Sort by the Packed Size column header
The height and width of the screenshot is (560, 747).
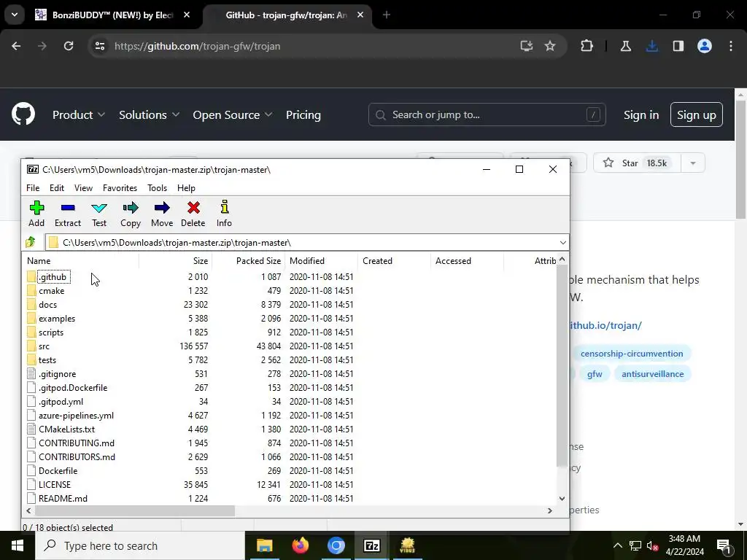tap(248, 261)
